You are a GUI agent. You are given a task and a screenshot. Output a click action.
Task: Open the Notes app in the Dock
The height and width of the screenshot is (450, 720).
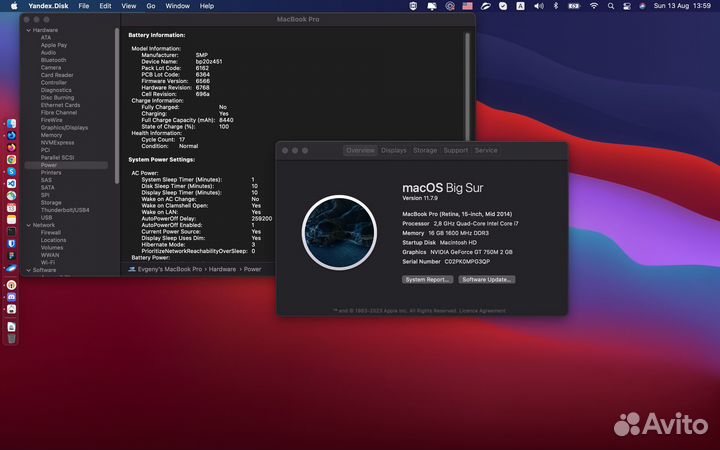click(11, 219)
